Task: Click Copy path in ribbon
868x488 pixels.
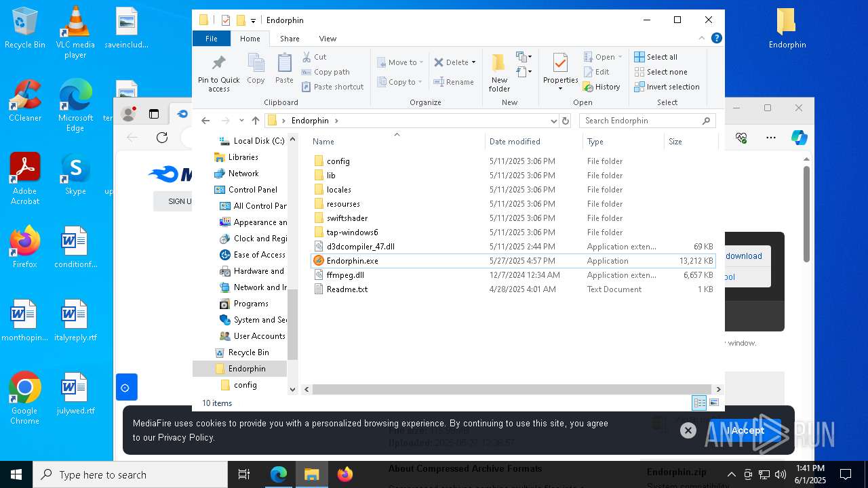Action: click(325, 72)
